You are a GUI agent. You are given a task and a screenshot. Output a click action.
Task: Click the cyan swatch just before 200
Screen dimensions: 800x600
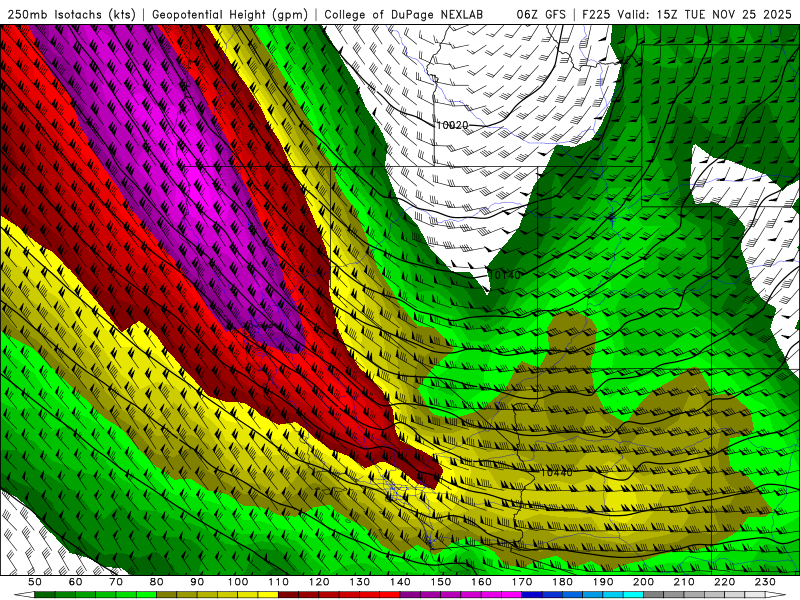point(633,594)
